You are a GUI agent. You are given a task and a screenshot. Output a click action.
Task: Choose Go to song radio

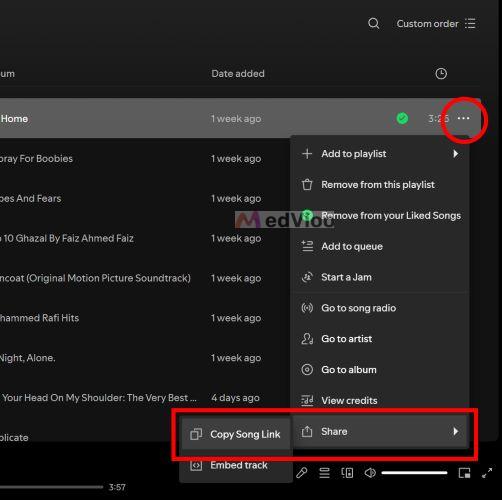pos(380,308)
